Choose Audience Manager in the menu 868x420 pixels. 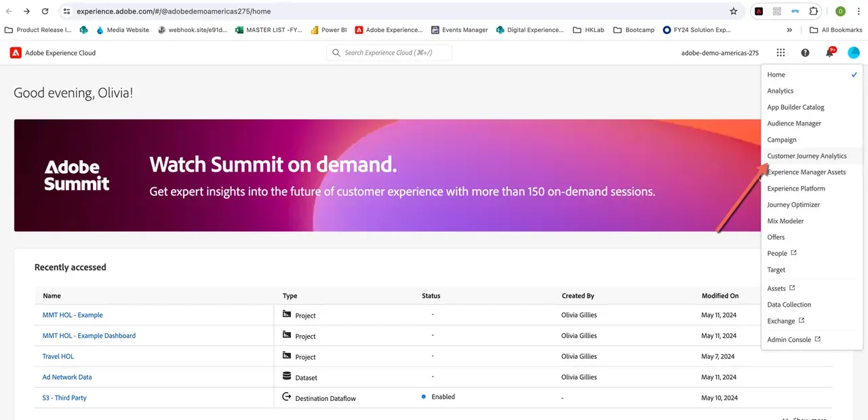pos(794,123)
